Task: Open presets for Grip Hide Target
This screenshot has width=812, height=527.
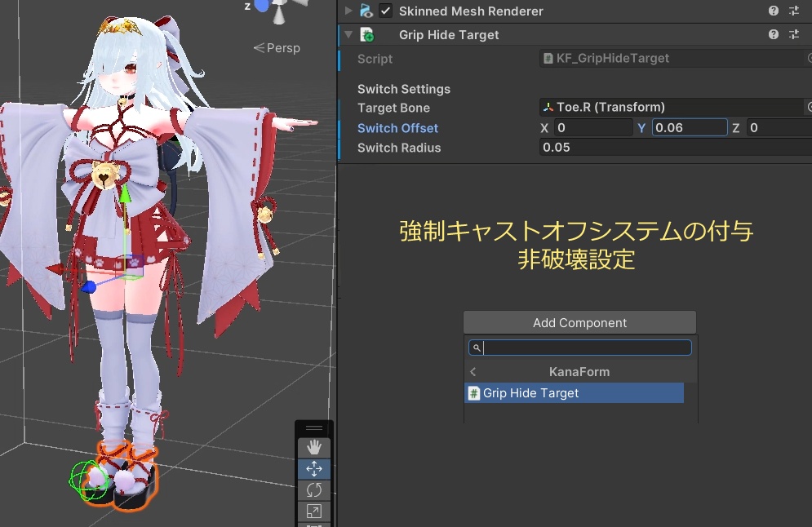Action: coord(794,34)
